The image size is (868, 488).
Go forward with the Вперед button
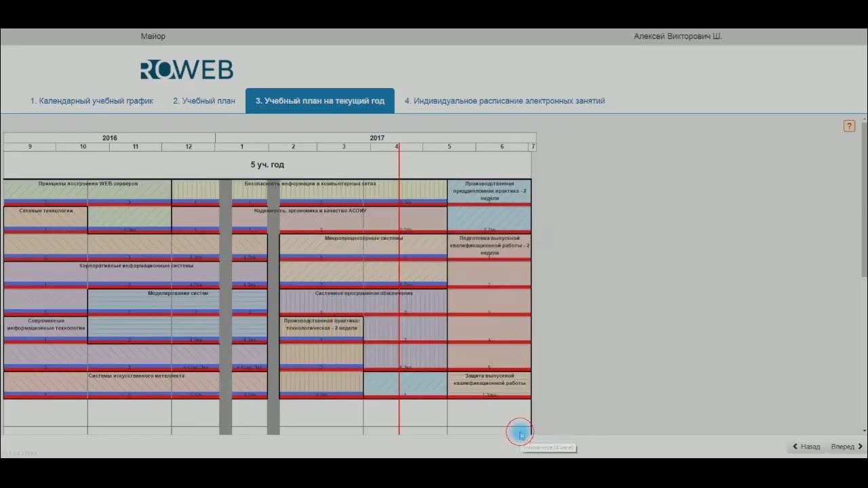(x=846, y=447)
